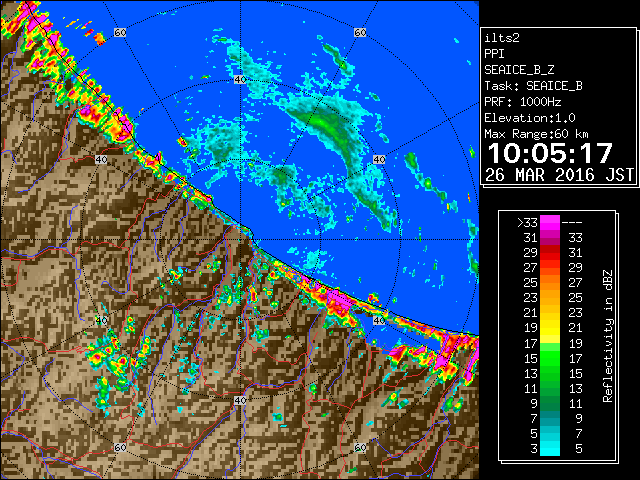
Task: Pick the cyan 3–5 dBZ color swatch
Action: coord(550,448)
